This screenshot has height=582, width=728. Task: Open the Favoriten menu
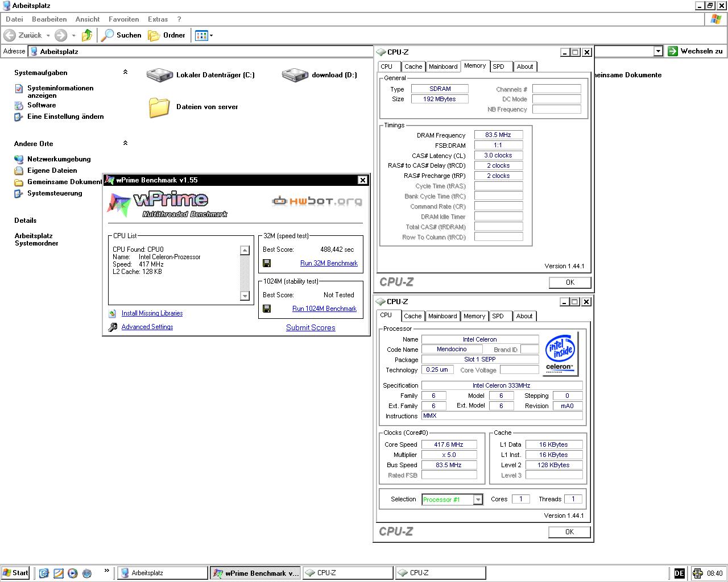[x=124, y=19]
